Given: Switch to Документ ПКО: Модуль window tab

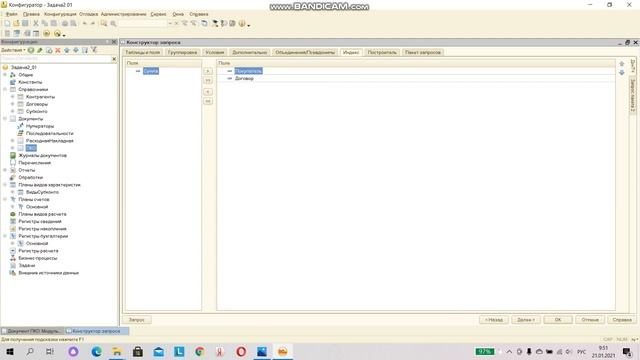Looking at the screenshot, I should pos(33,331).
